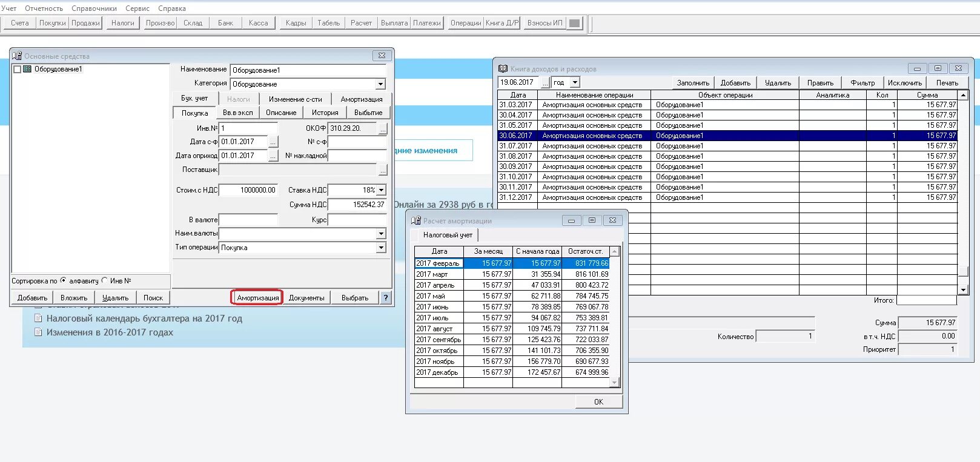Open date picker ellipsis beside 19.06.2017

tap(545, 82)
